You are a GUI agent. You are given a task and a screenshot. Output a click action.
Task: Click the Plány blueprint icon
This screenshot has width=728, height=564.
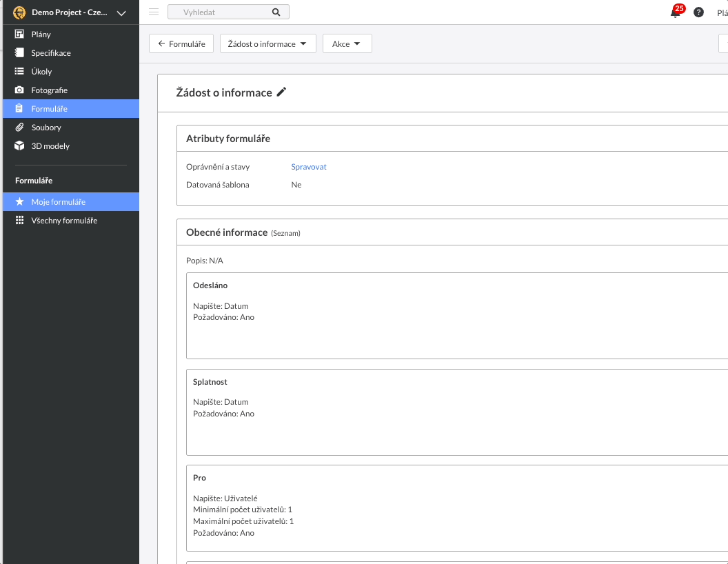pos(19,34)
